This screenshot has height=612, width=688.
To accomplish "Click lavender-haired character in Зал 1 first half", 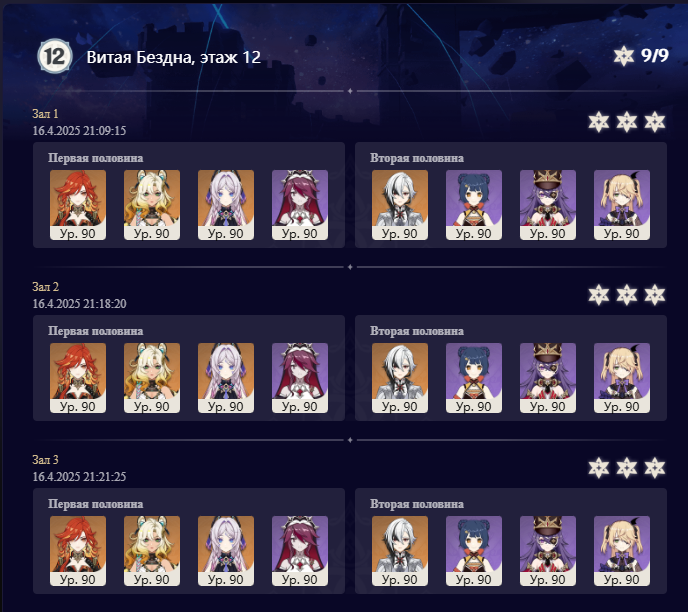I will click(x=226, y=205).
